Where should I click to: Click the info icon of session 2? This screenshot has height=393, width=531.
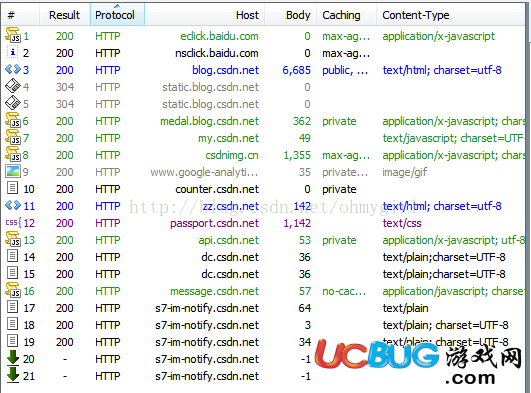click(x=13, y=53)
